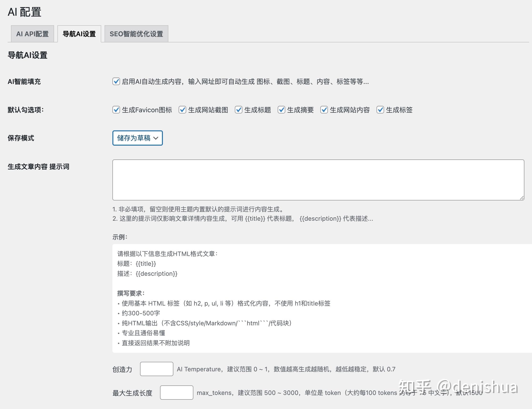Image resolution: width=532 pixels, height=409 pixels.
Task: Toggle the 启用AI自动生成内容 checkbox
Action: pos(116,82)
